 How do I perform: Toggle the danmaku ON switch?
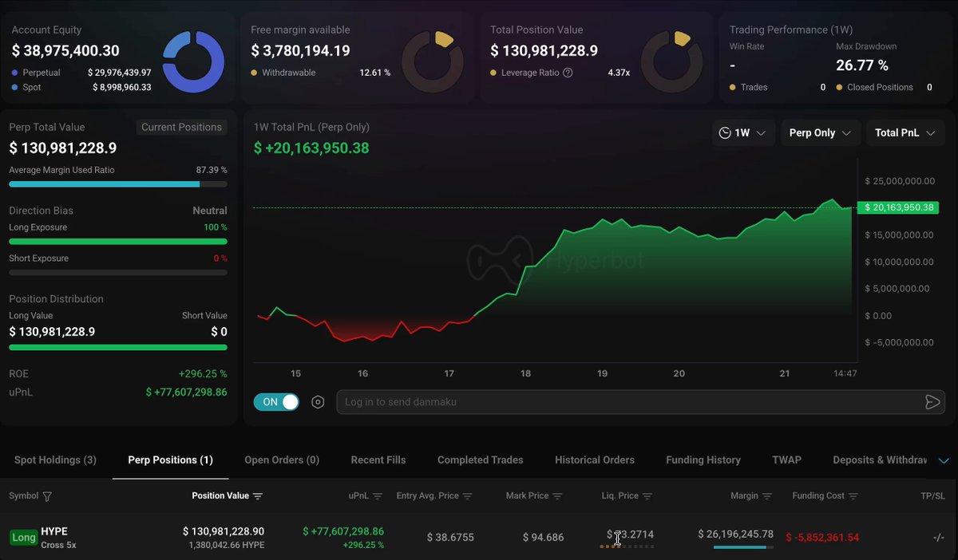(276, 402)
